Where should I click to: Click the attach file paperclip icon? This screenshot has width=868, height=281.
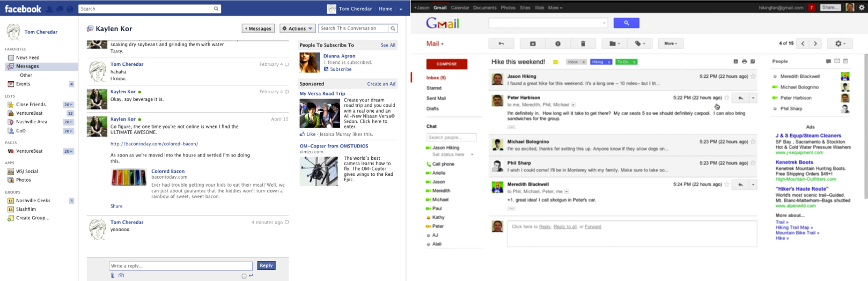tap(113, 276)
